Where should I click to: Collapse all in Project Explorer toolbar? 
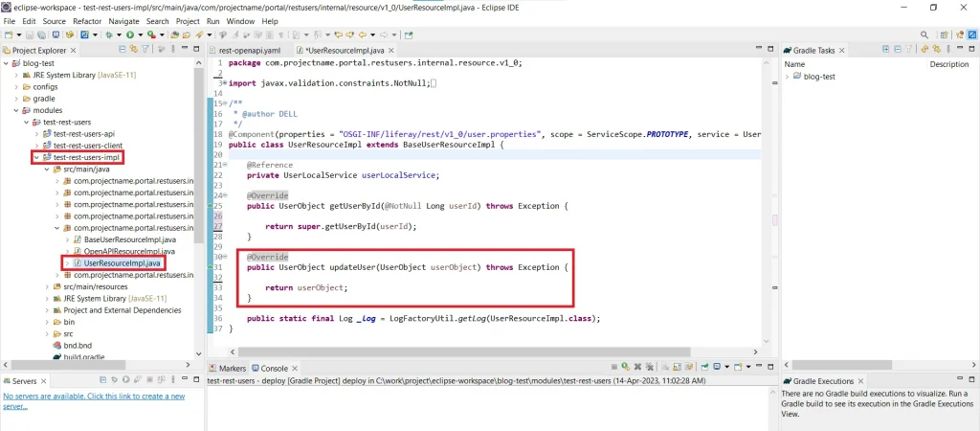122,49
